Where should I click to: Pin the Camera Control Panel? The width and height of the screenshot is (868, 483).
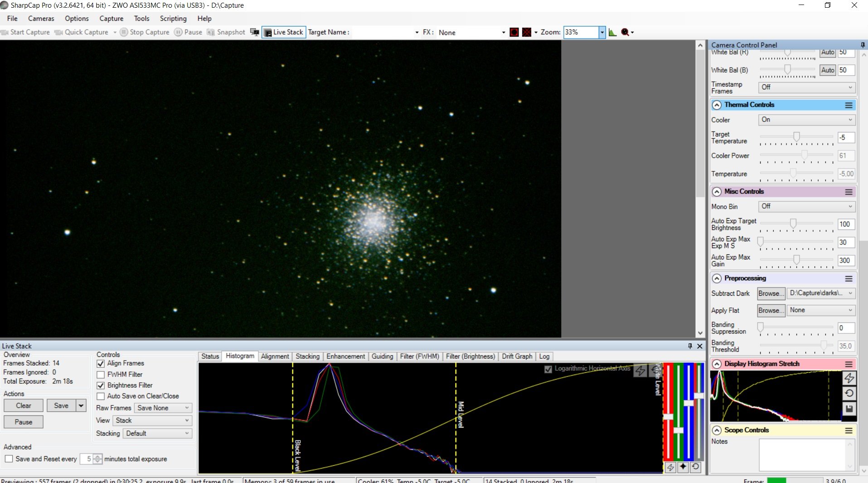[863, 45]
